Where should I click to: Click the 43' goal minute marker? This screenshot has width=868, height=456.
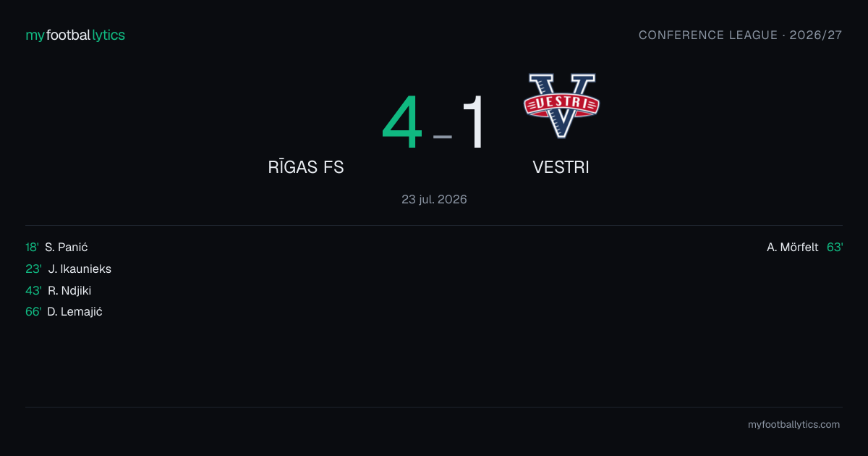point(34,290)
